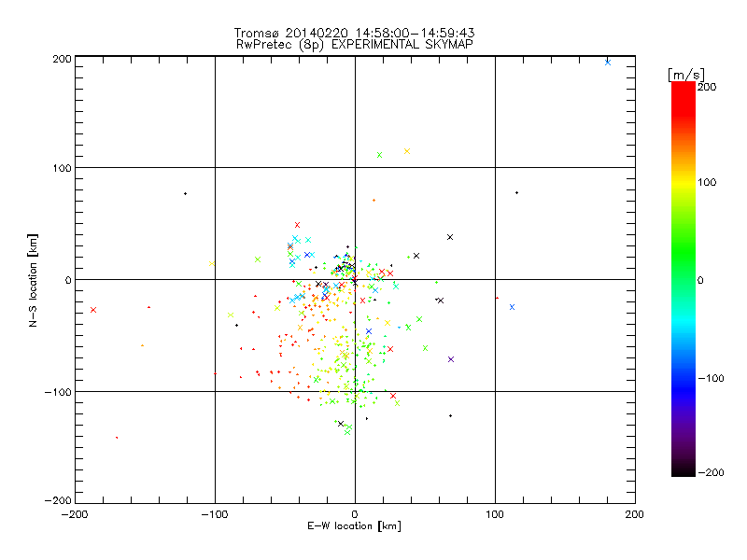Click the green X marker above the 100 km line
Viewport: 747px width, 560px height.
click(380, 155)
